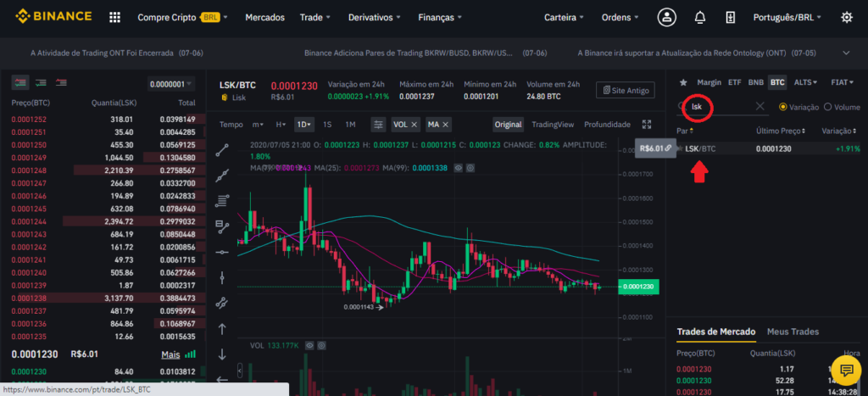Click the Mais order book link
The width and height of the screenshot is (868, 396).
click(x=170, y=354)
